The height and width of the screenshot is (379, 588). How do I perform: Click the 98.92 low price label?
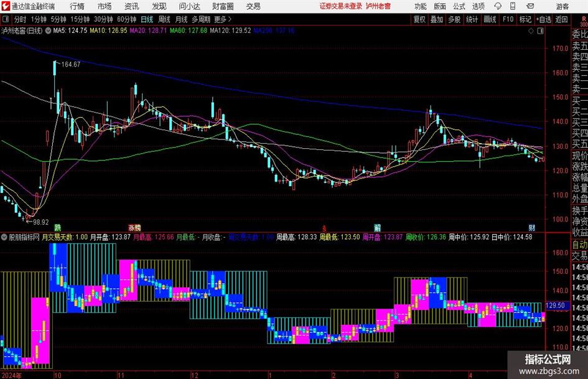40,222
